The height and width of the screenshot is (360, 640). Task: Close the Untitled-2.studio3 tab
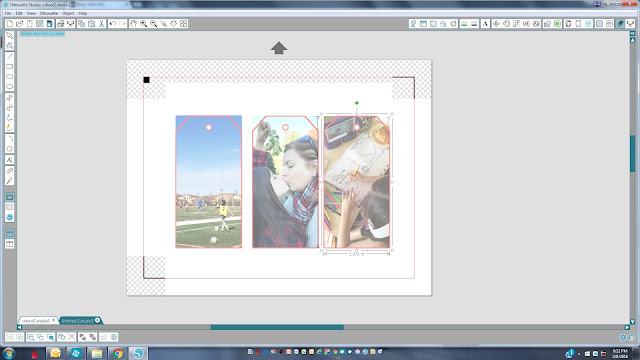(x=98, y=320)
